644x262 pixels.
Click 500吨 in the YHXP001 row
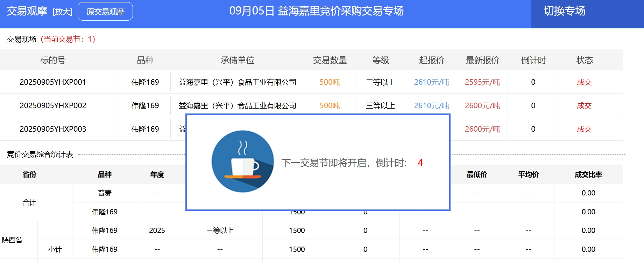pyautogui.click(x=330, y=82)
